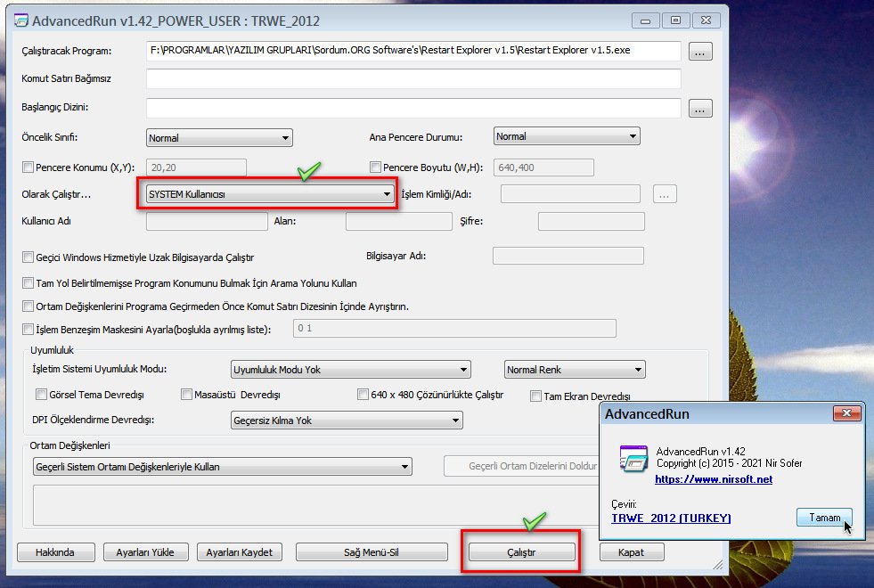Image resolution: width=874 pixels, height=588 pixels.
Task: Close the AdvancedRun About dialog
Action: [x=846, y=413]
